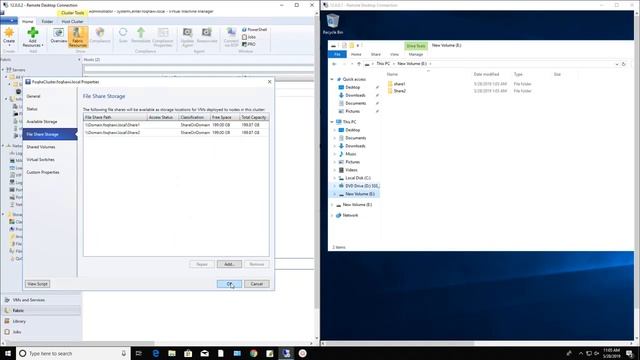Open the Jobs window from ribbon
640x360 pixels.
point(249,37)
